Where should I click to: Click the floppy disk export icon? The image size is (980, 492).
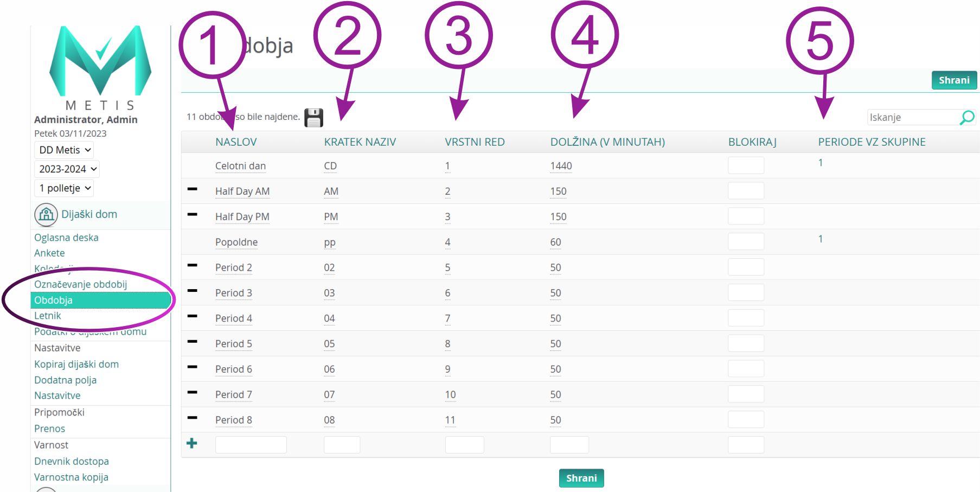[x=313, y=118]
